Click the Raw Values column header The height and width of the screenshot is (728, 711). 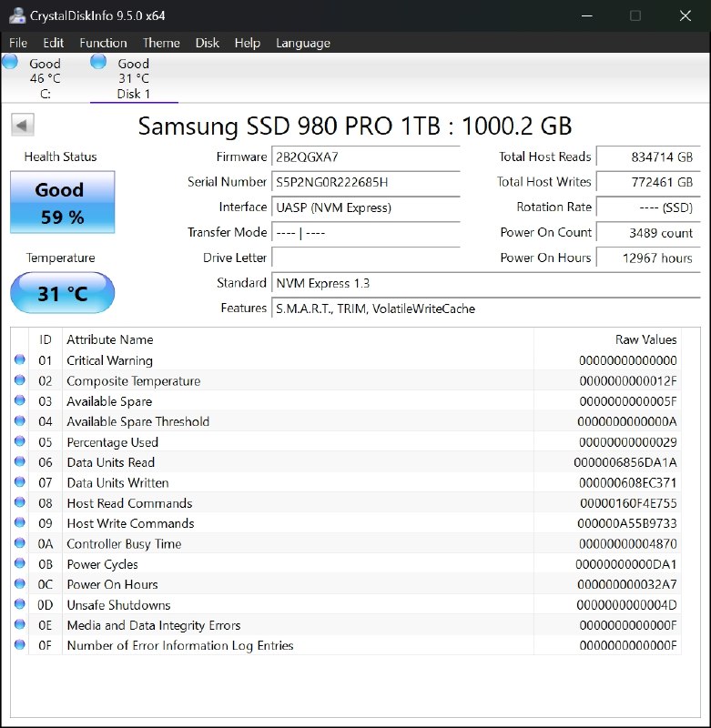(x=645, y=339)
